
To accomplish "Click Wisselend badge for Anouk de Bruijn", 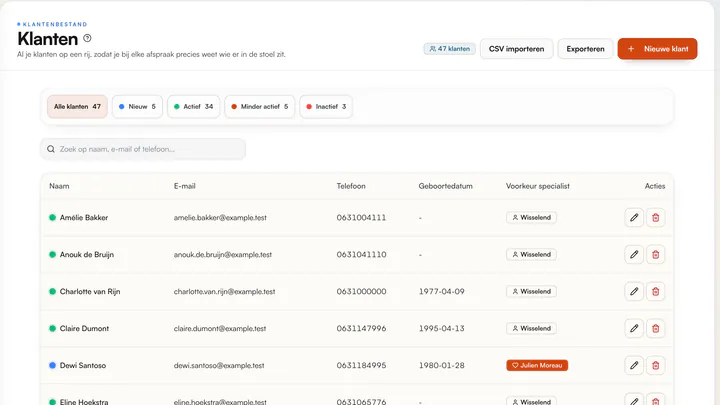I will (531, 254).
